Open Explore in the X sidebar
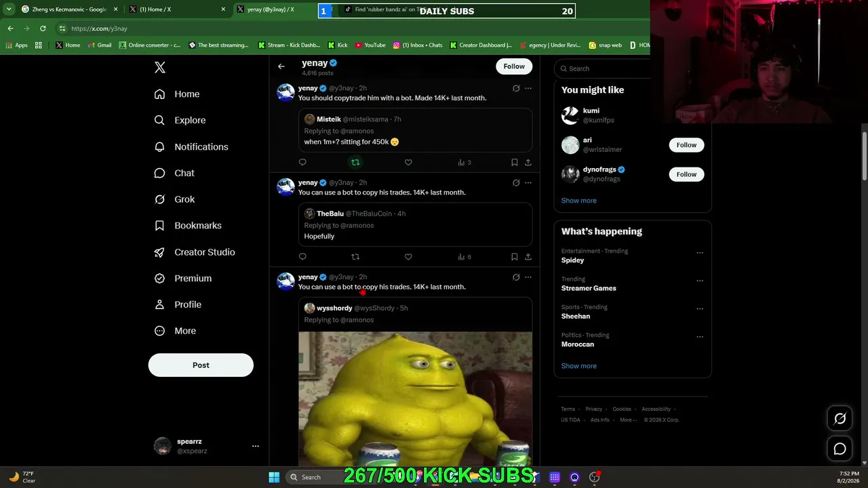Viewport: 868px width, 488px height. (180, 120)
